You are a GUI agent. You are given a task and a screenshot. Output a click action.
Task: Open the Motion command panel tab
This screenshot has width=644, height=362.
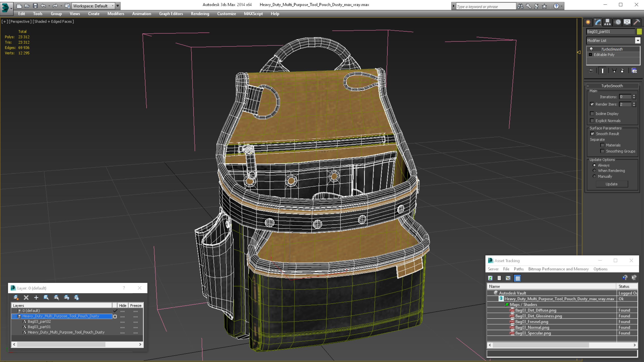617,22
